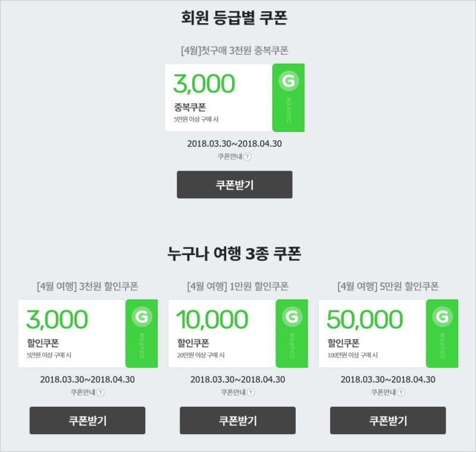The height and width of the screenshot is (452, 476).
Task: Click the 쿠폰안내 text under the 50,000 coupon
Action: click(384, 393)
